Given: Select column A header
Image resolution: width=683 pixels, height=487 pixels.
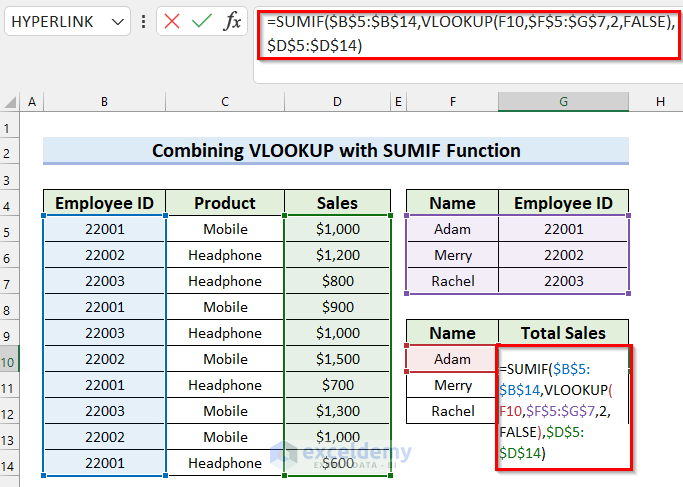Looking at the screenshot, I should 32,102.
